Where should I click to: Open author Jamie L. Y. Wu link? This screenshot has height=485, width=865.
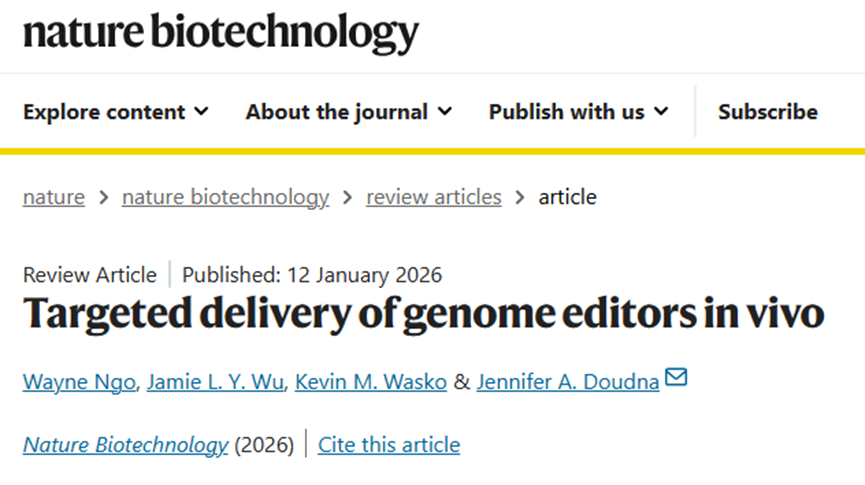coord(215,382)
